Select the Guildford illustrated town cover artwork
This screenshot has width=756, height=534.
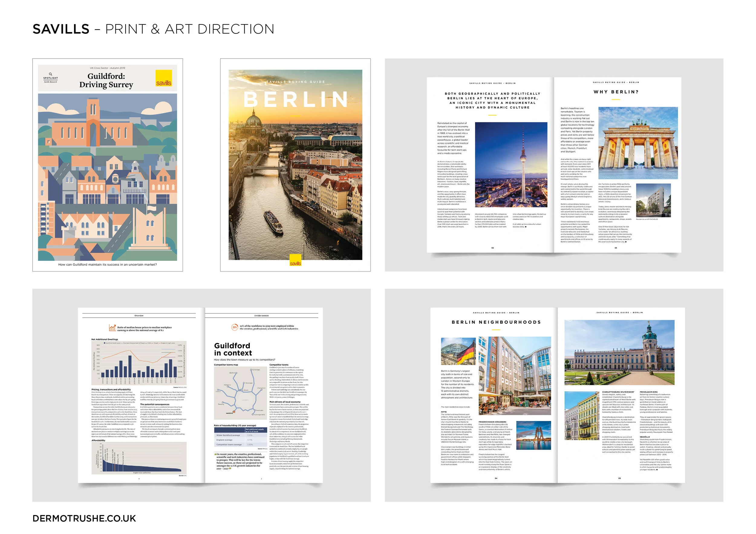[x=107, y=177]
